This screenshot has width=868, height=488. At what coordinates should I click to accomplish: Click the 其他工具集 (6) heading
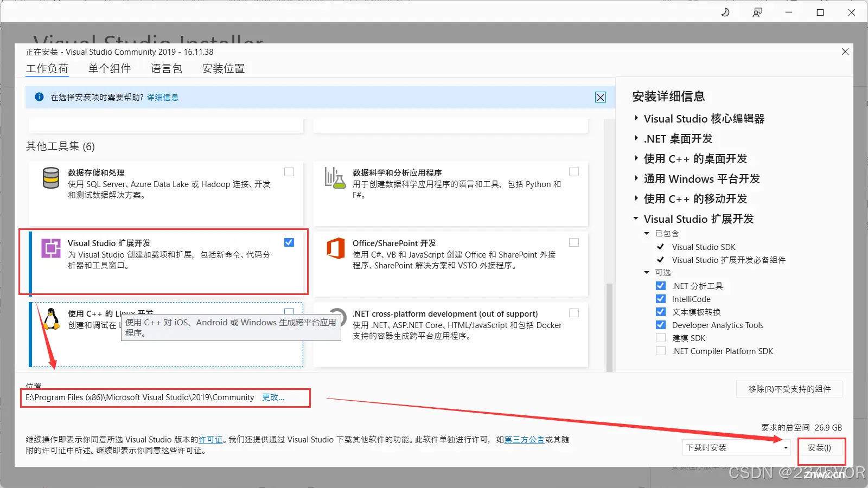60,146
